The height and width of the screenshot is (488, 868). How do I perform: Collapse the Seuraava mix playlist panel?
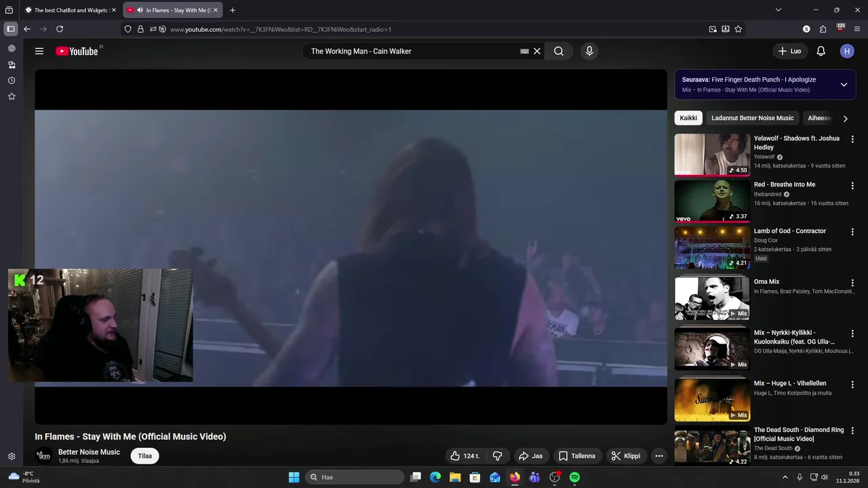coord(844,85)
